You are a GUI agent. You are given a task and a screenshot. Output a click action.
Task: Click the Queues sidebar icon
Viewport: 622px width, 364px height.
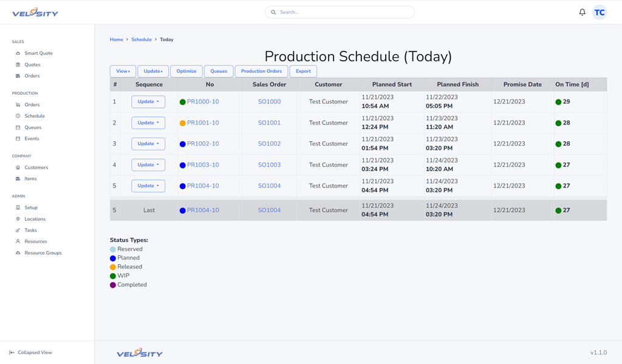[18, 127]
